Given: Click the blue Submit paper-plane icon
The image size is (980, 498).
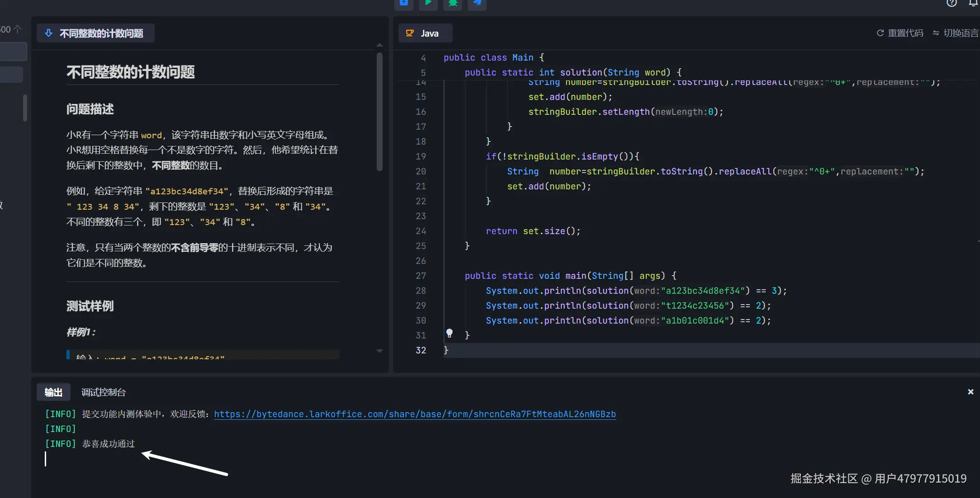Looking at the screenshot, I should coord(477,3).
